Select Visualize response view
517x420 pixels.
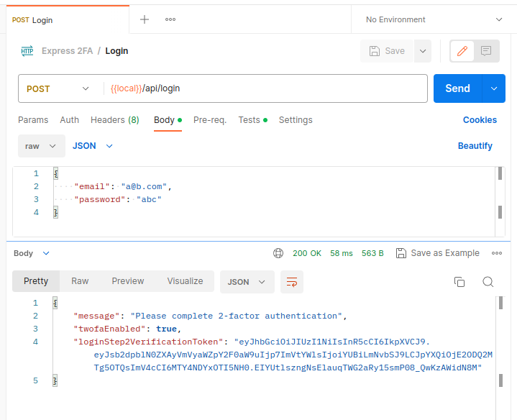coord(185,281)
